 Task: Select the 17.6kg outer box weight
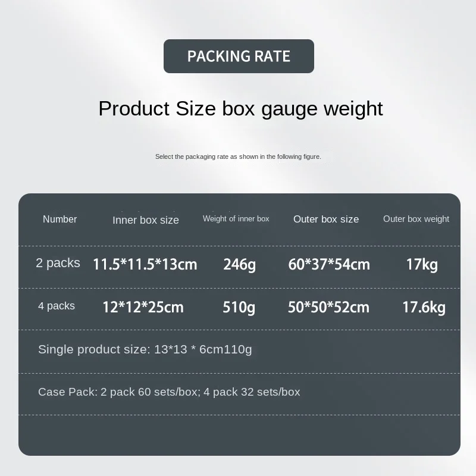[424, 307]
